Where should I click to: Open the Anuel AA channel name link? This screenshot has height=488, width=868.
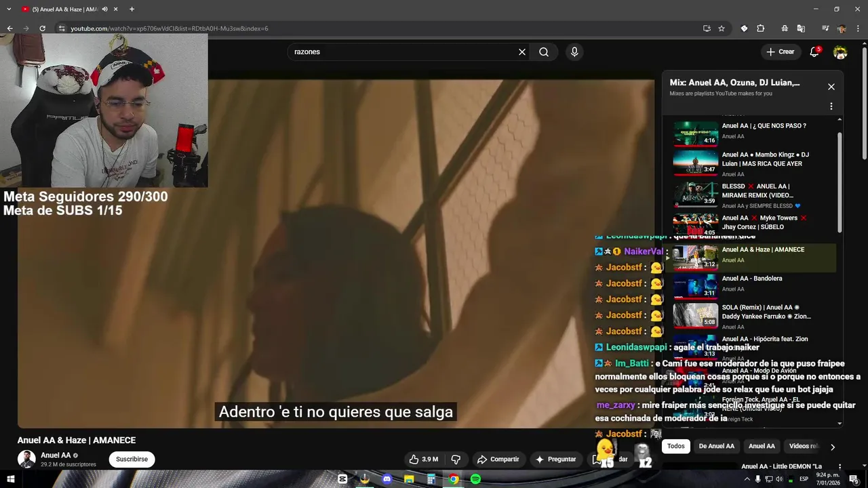56,455
